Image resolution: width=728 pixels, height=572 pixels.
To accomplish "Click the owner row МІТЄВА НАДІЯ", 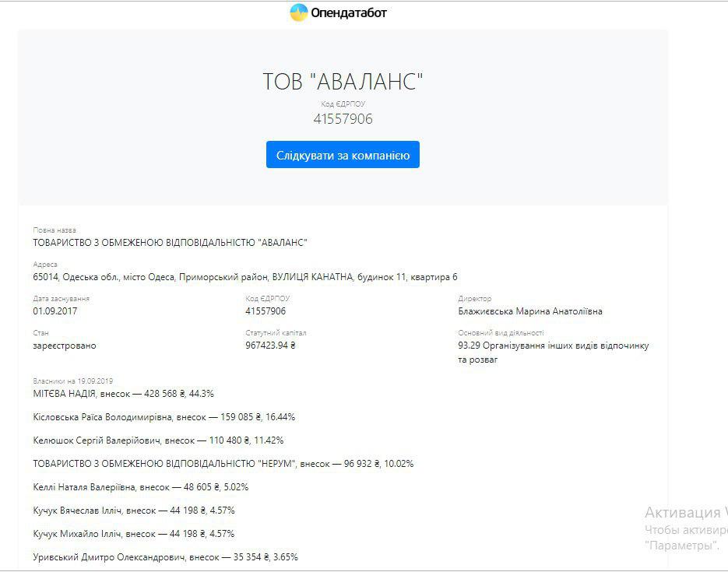I will point(124,393).
